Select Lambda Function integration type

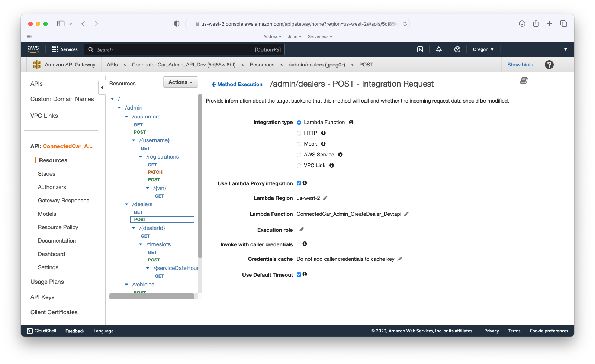coord(299,123)
